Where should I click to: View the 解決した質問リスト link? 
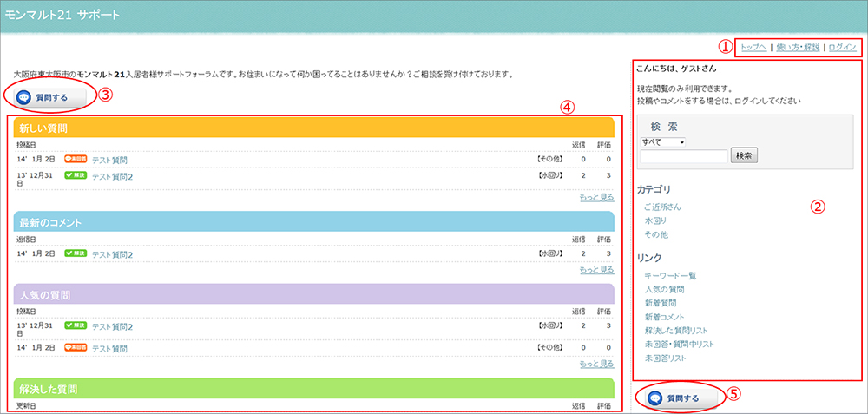pyautogui.click(x=677, y=331)
